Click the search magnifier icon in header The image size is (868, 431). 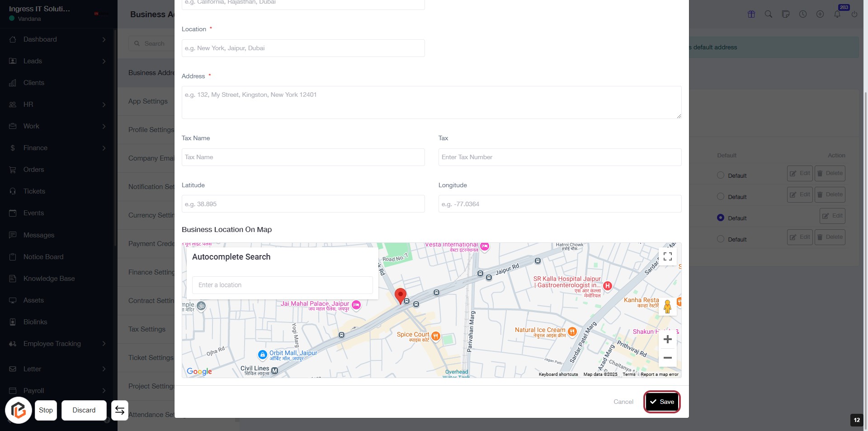[768, 14]
